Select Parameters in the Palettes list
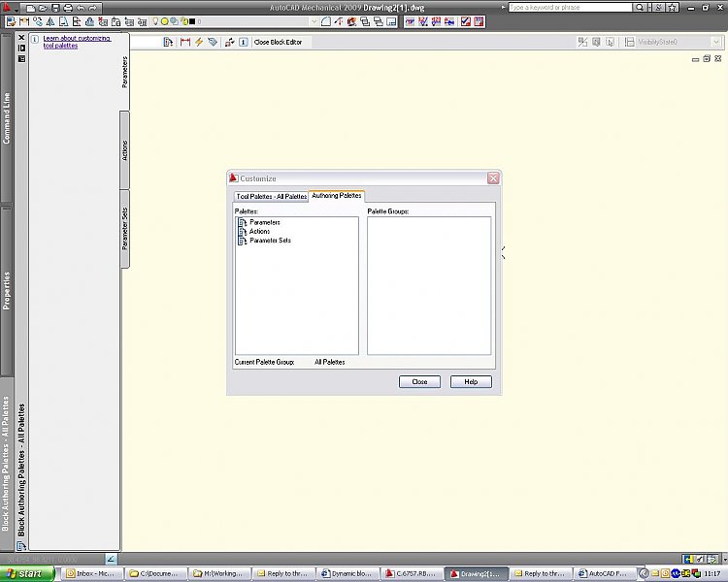The image size is (728, 582). pyautogui.click(x=265, y=222)
